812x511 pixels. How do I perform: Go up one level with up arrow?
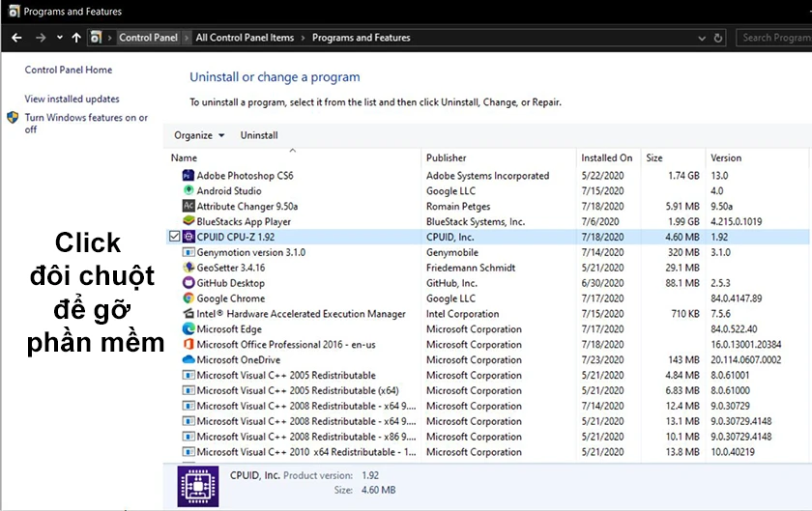click(76, 38)
